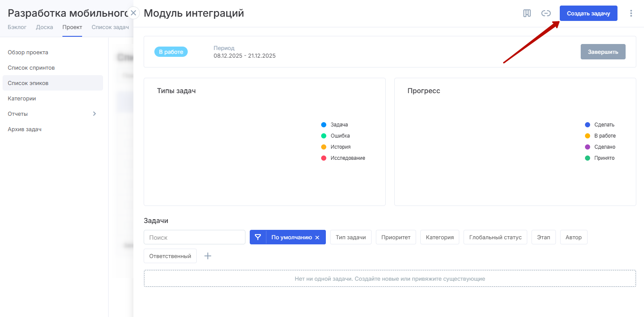Click the funnel filter icon
644x317 pixels.
pos(258,237)
